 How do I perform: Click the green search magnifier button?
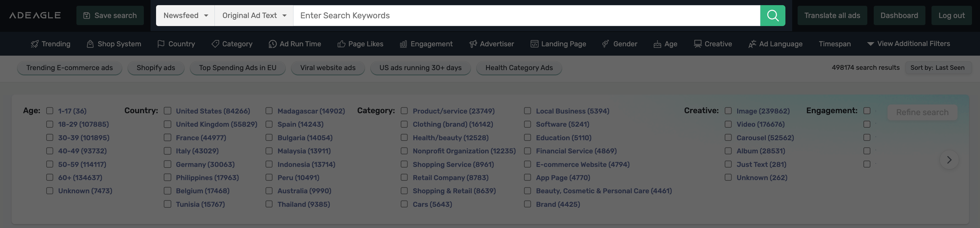[x=772, y=16]
